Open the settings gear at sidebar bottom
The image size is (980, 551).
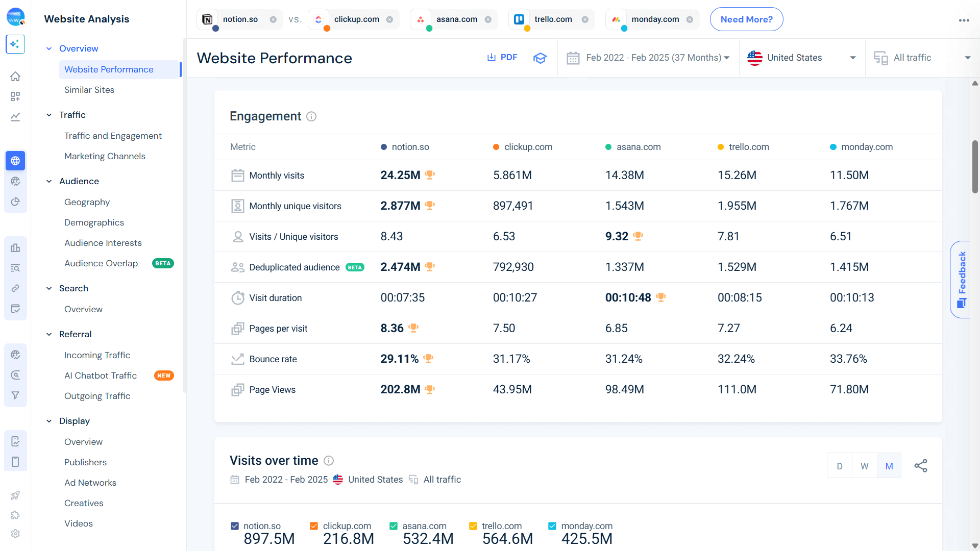(x=15, y=534)
